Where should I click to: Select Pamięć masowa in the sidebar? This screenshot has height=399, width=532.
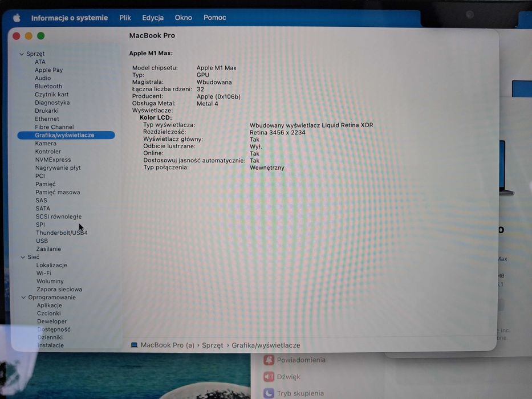point(58,192)
